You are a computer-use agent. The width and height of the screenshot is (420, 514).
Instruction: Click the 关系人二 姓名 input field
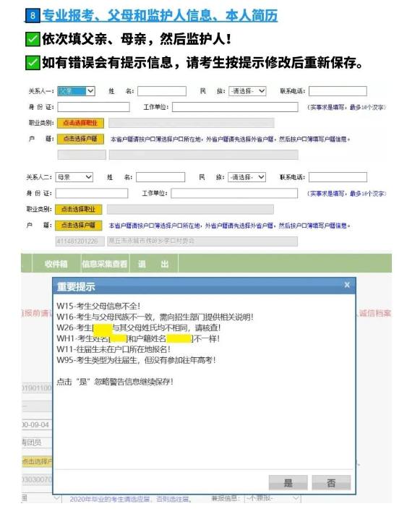tap(160, 177)
